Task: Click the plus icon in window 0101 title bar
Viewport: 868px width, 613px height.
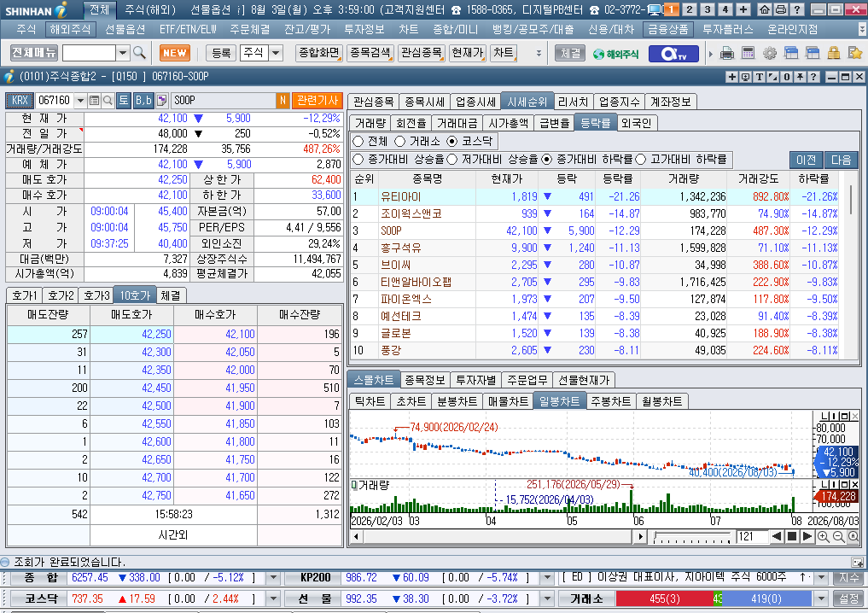Action: click(731, 77)
